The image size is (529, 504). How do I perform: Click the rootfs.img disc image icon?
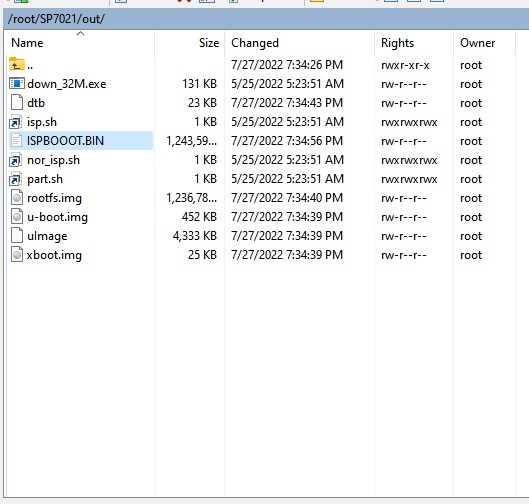[x=17, y=198]
